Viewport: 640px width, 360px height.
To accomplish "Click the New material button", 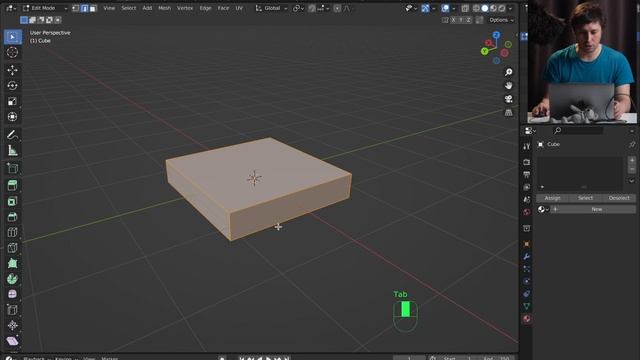I will (593, 209).
